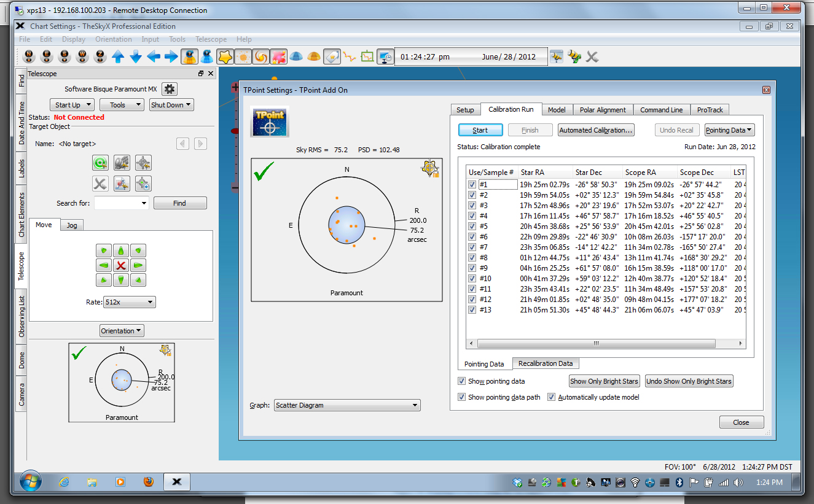Screen dimensions: 814x504
Task: Open the Graph Scatter Diagram dropdown
Action: click(x=347, y=405)
